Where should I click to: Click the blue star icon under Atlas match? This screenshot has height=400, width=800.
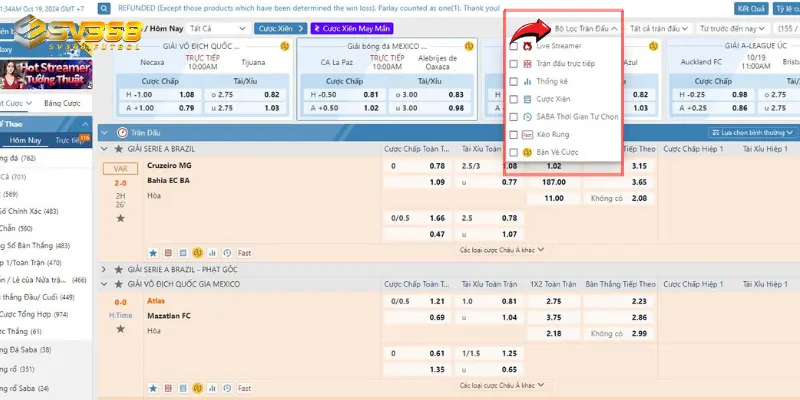[x=153, y=387]
